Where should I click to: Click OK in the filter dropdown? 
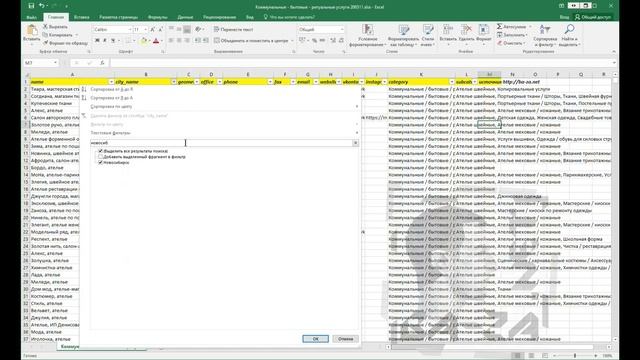[x=315, y=339]
